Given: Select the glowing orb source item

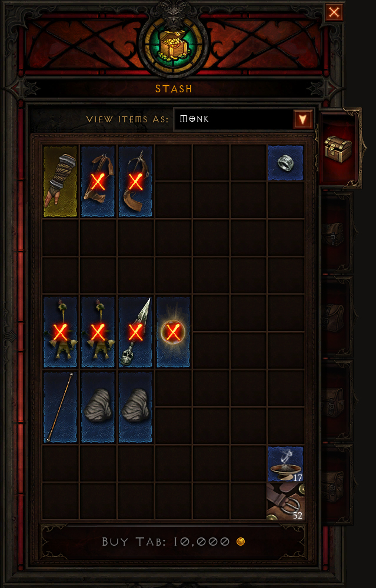Looking at the screenshot, I should click(173, 332).
